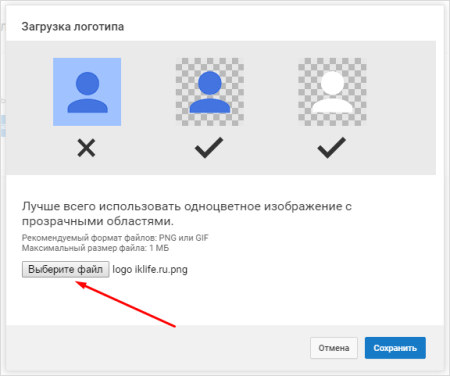Click the Максимальный размер файла line
The height and width of the screenshot is (376, 450).
95,248
